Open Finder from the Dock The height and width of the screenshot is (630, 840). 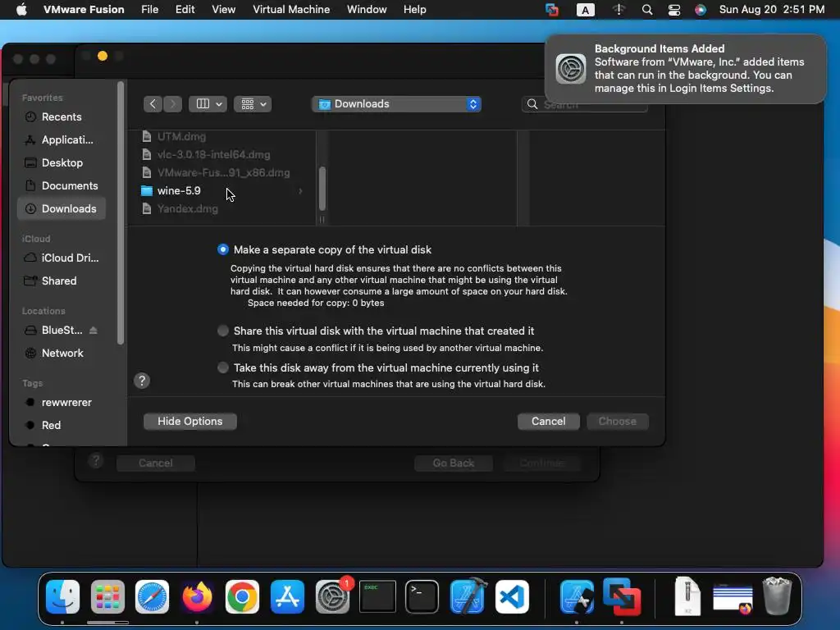point(62,596)
